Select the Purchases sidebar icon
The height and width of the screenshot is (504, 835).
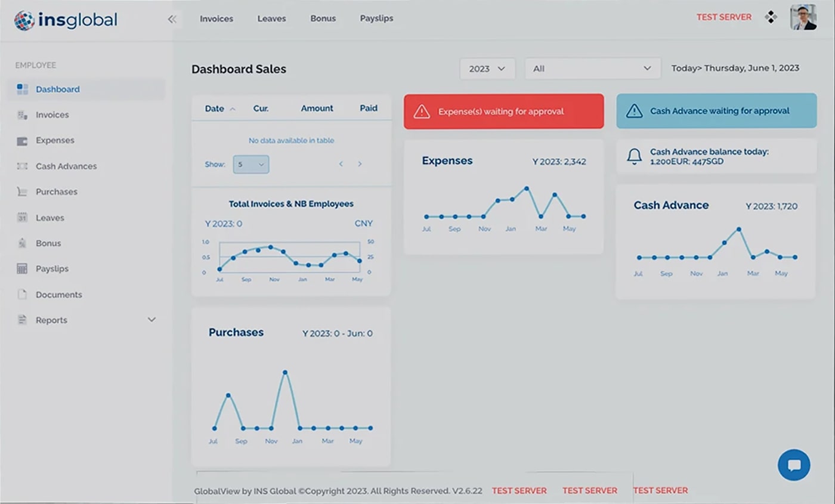point(21,191)
